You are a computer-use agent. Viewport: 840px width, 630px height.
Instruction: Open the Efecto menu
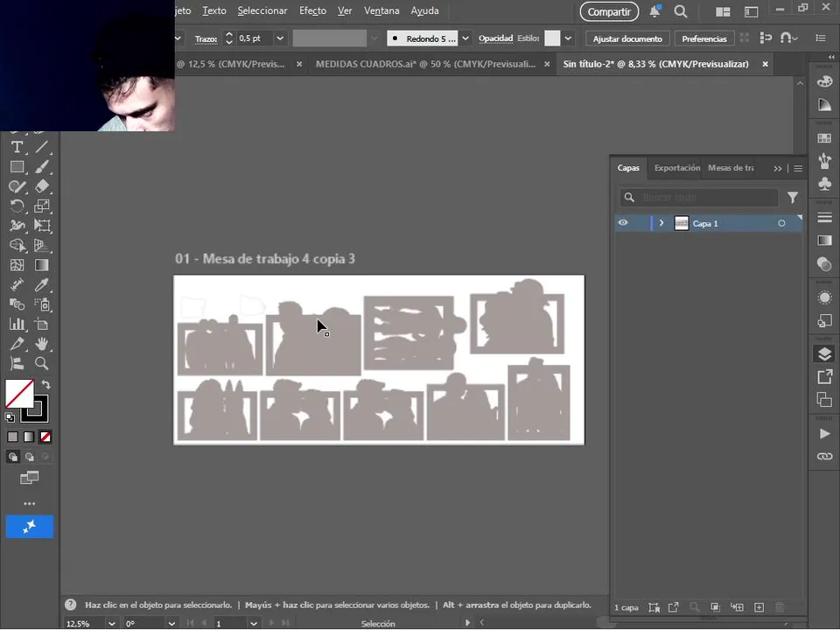pyautogui.click(x=313, y=10)
